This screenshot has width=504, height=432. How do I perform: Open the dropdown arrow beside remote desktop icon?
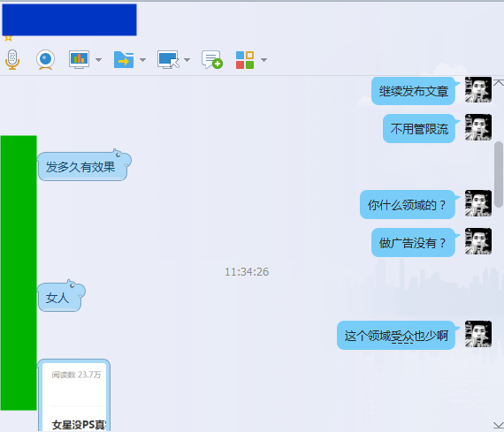pyautogui.click(x=187, y=60)
